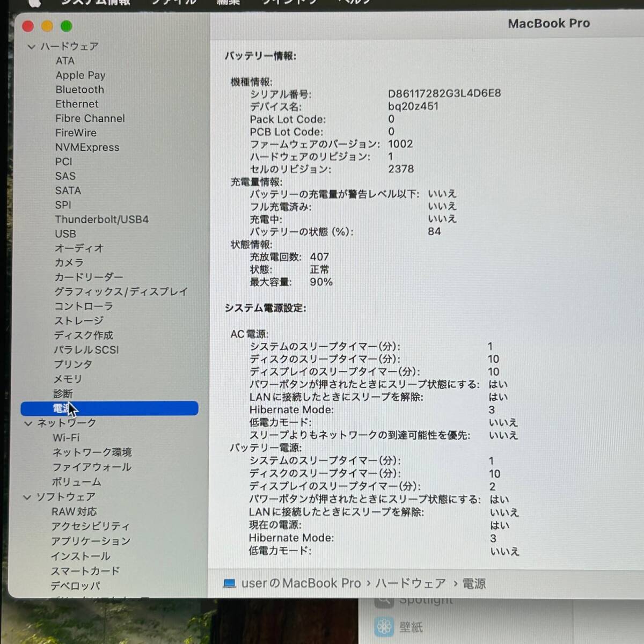Image resolution: width=644 pixels, height=644 pixels.
Task: Open the Apple menu
Action: tap(33, 4)
